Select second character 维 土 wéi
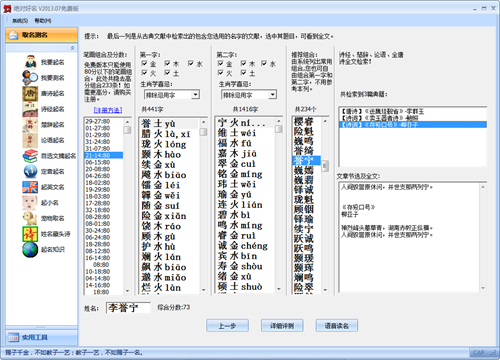The image size is (500, 360). click(x=246, y=133)
